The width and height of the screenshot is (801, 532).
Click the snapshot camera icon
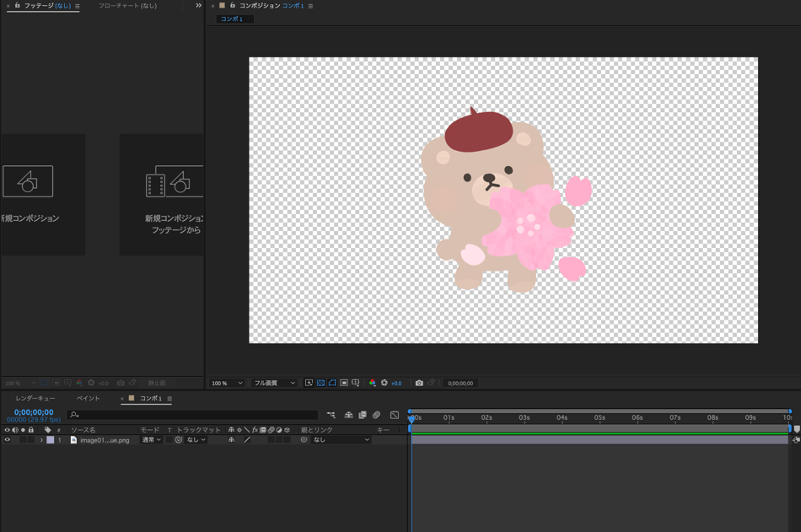tap(419, 383)
